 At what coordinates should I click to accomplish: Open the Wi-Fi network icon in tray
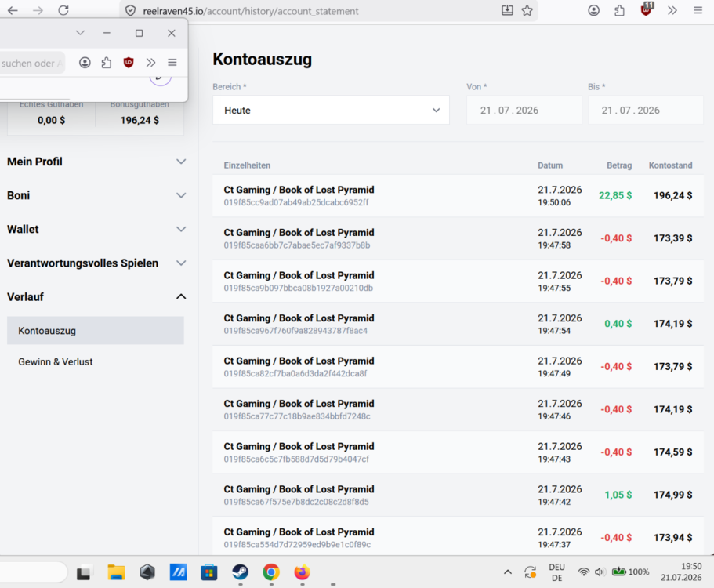point(583,572)
